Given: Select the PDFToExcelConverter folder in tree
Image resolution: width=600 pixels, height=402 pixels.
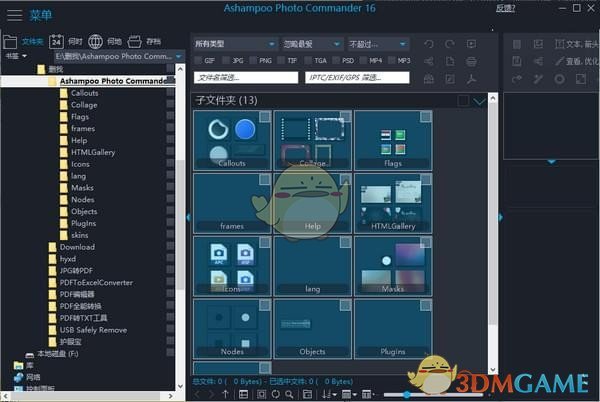Looking at the screenshot, I should (x=96, y=283).
